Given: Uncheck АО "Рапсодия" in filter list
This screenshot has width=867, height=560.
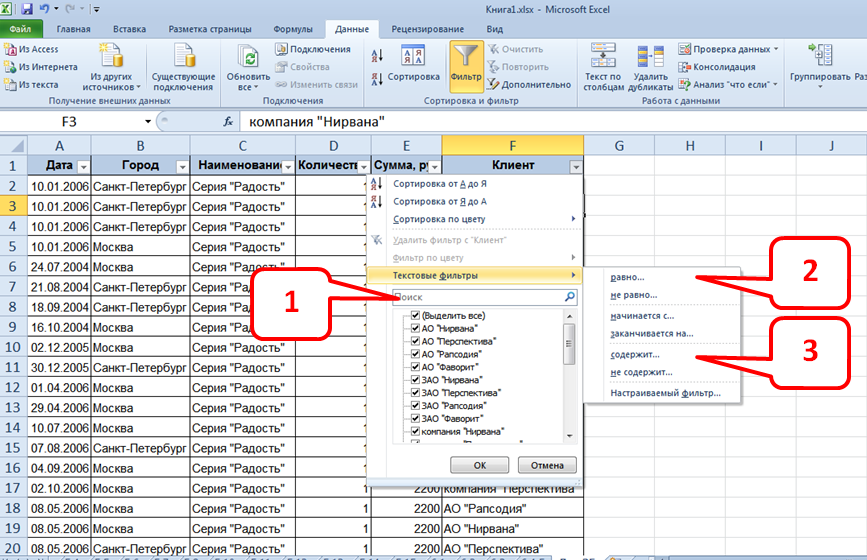Looking at the screenshot, I should point(415,354).
